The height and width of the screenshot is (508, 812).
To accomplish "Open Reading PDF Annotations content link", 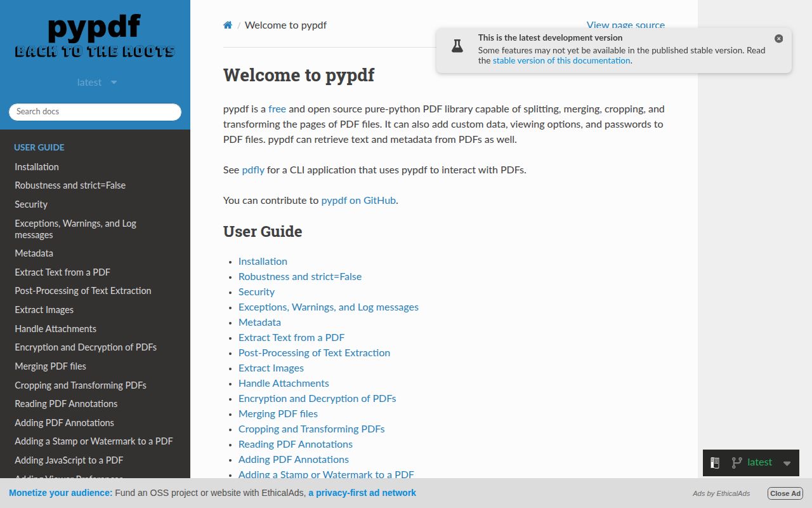I will (x=296, y=444).
